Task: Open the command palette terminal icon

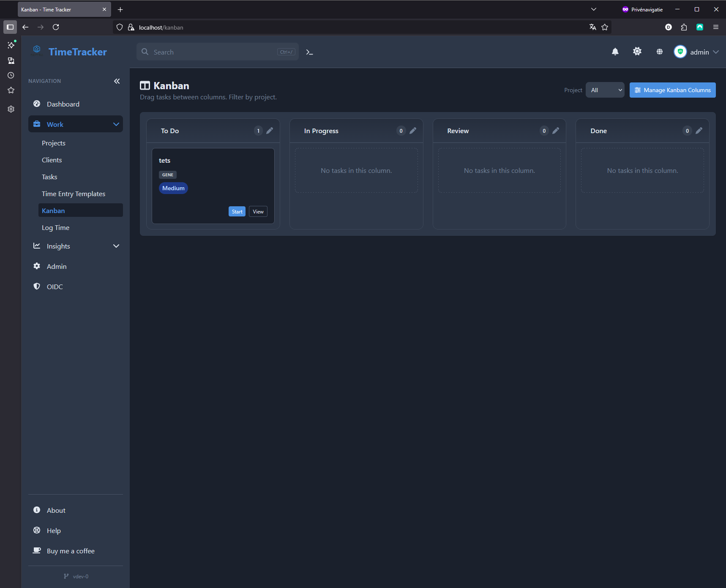Action: (x=309, y=52)
